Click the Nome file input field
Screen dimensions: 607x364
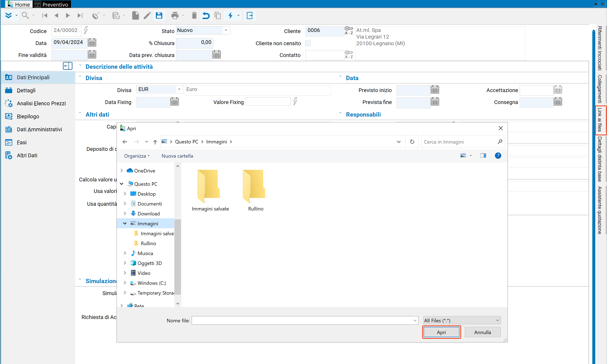click(x=305, y=321)
